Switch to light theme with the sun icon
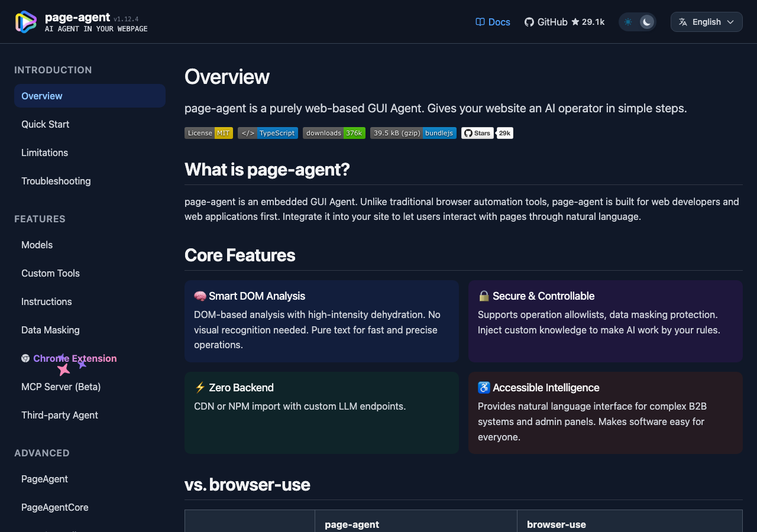Viewport: 757px width, 532px height. [x=628, y=22]
